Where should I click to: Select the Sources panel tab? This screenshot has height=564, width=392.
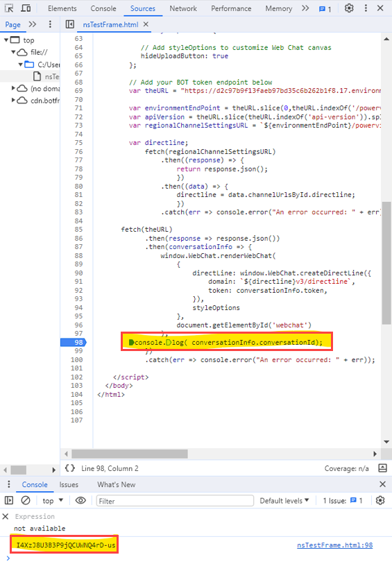tap(143, 8)
